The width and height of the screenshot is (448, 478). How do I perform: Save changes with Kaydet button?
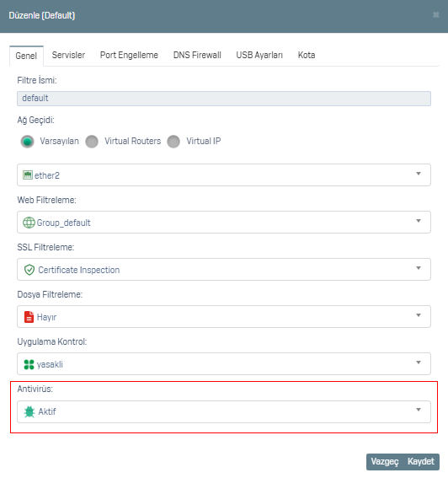click(421, 461)
